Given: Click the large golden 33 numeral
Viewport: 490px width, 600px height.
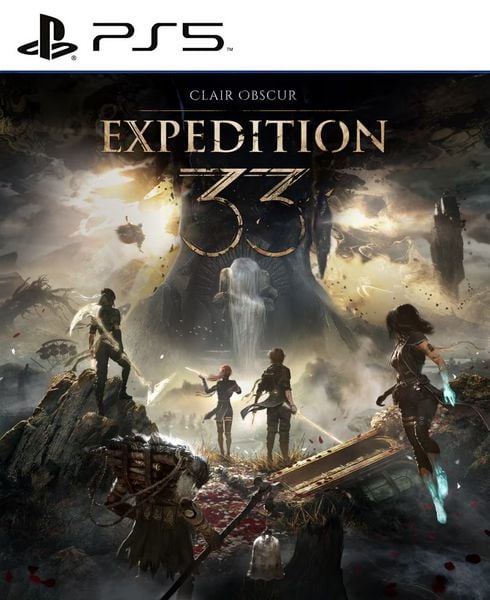Looking at the screenshot, I should [243, 212].
